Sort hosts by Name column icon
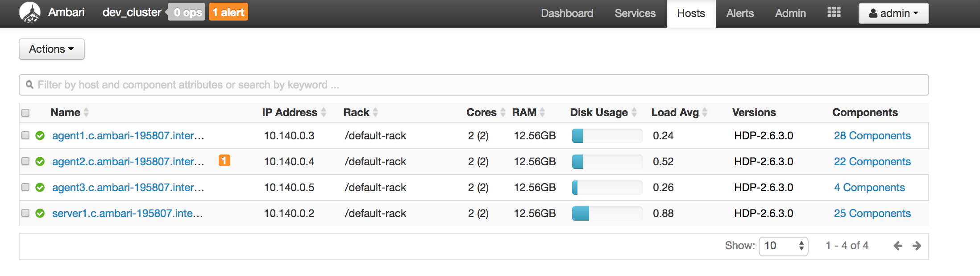 tap(86, 113)
